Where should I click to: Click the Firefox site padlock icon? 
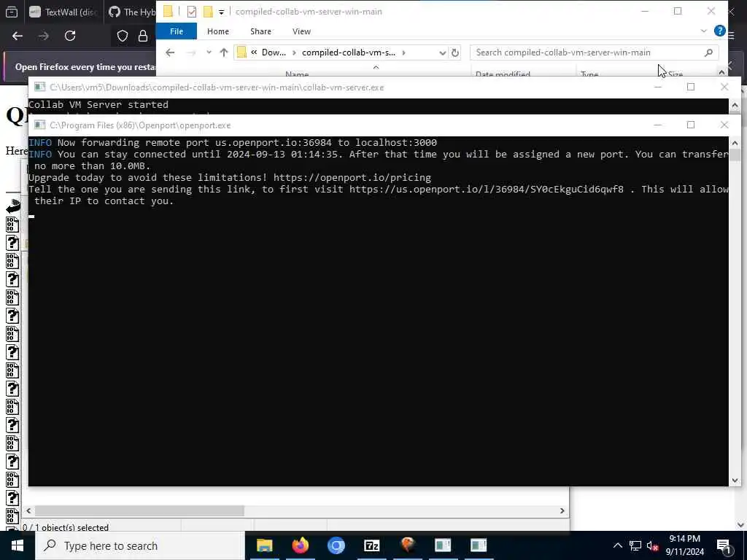tap(143, 36)
